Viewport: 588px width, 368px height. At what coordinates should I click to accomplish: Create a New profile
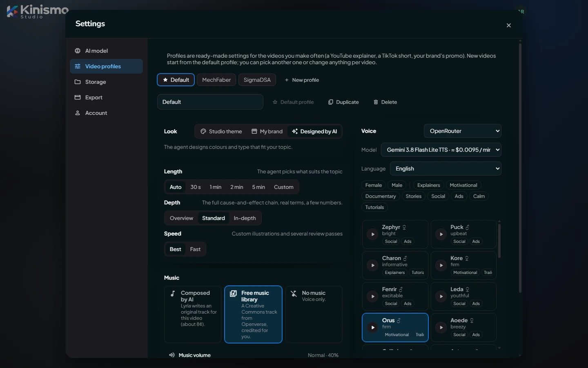pos(302,80)
